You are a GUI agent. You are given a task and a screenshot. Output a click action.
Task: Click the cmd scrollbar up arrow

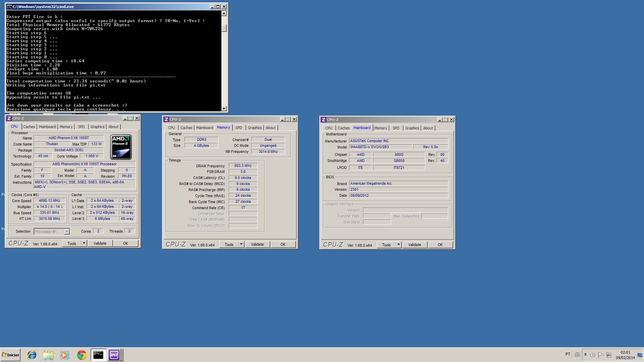(224, 13)
